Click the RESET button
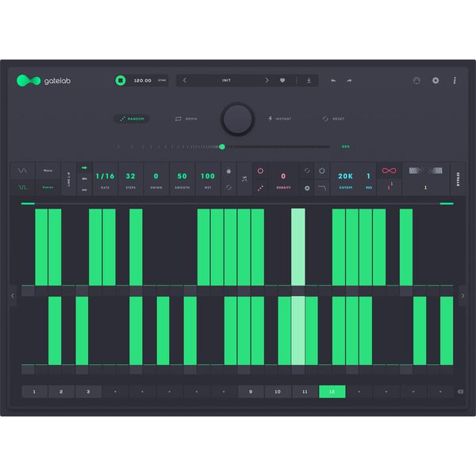The width and height of the screenshot is (476, 476). pyautogui.click(x=334, y=119)
